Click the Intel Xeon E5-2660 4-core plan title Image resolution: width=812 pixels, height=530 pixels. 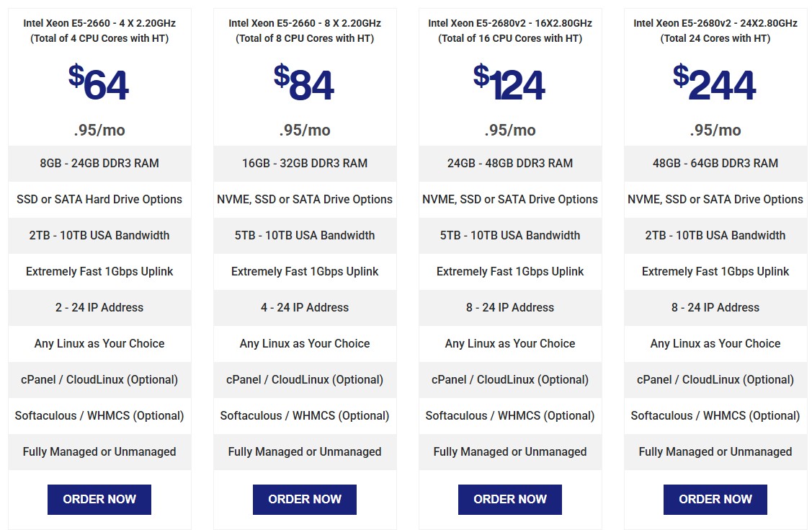(99, 30)
